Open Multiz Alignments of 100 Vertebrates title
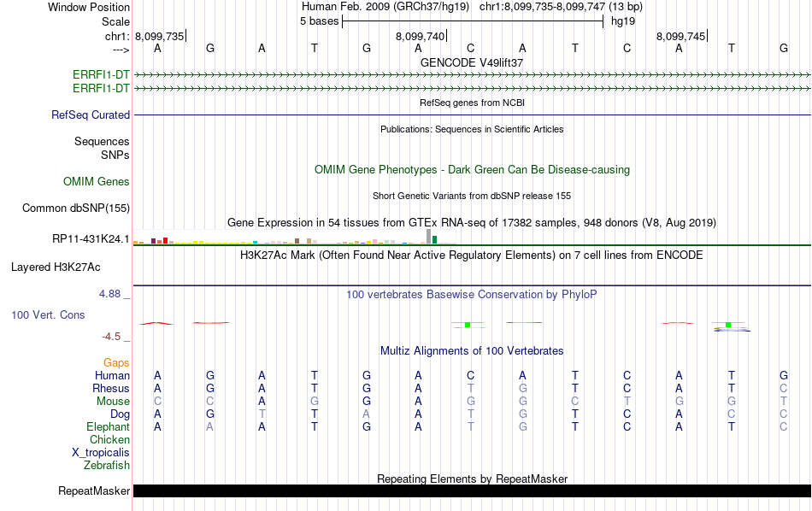 [472, 351]
